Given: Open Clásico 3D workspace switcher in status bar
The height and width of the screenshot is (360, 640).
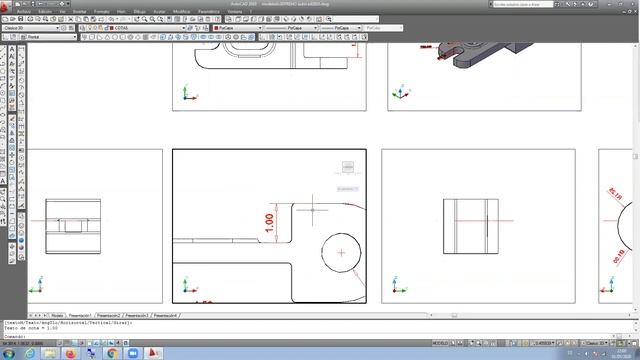Looking at the screenshot, I should coord(597,343).
